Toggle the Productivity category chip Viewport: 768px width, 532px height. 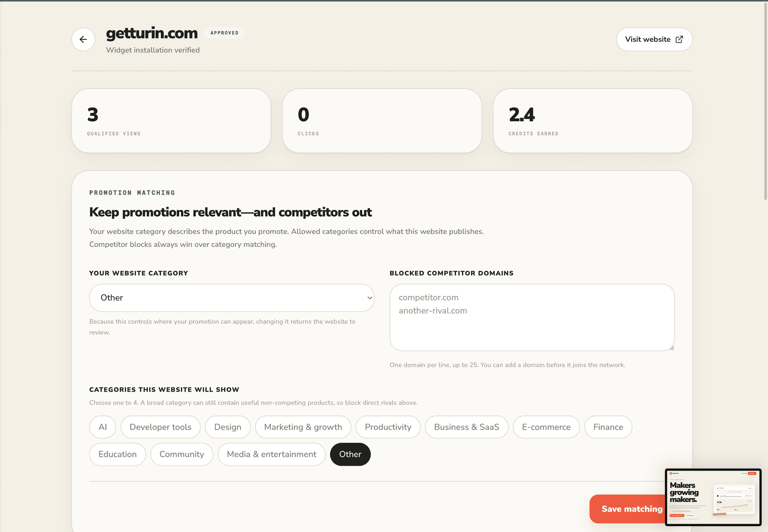pyautogui.click(x=388, y=427)
